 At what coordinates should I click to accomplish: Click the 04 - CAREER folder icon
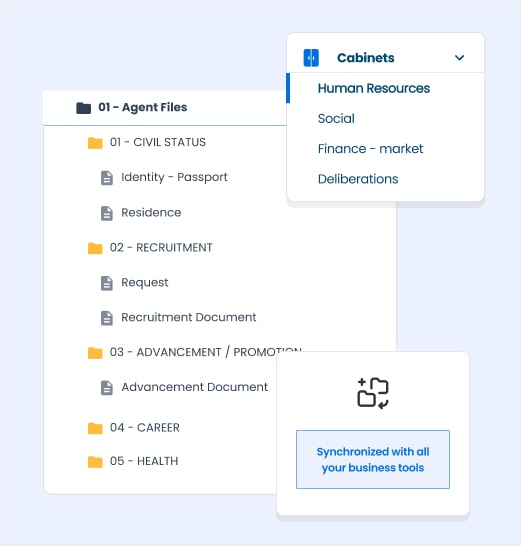95,428
